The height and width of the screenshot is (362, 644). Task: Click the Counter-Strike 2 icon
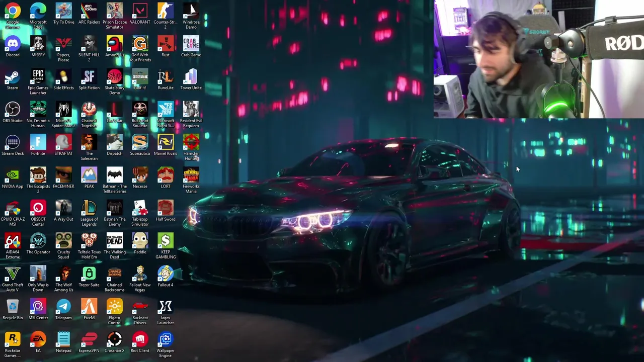tap(166, 11)
